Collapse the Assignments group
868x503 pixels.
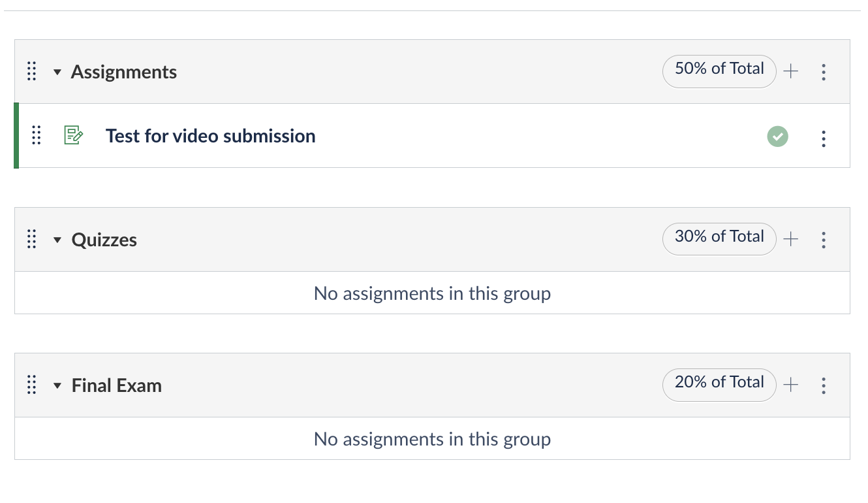(57, 72)
